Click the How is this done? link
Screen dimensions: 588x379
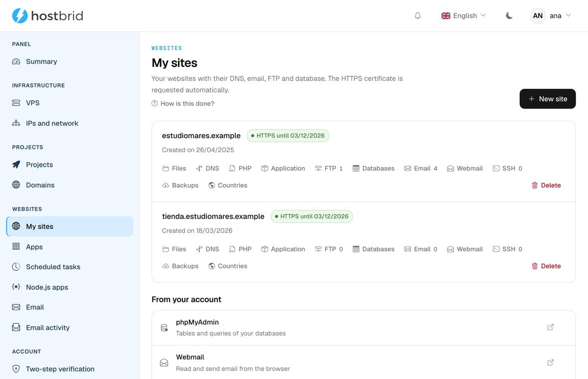coord(182,104)
